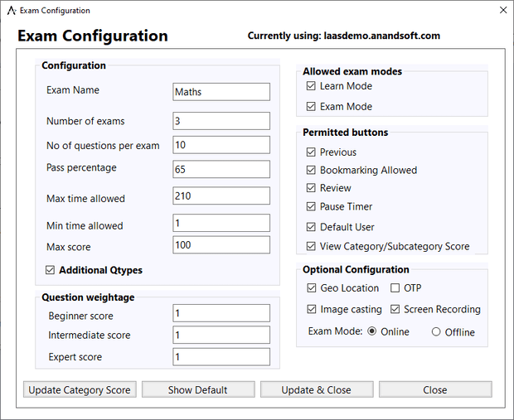Toggle the Pause Timer checkbox
514x420 pixels.
pos(311,206)
